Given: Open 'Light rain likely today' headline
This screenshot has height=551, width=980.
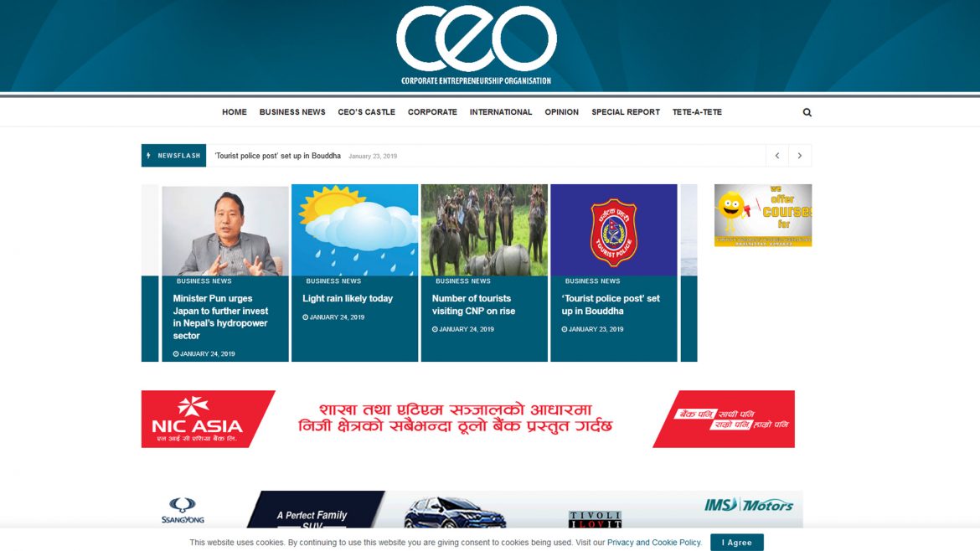Looking at the screenshot, I should pos(348,299).
